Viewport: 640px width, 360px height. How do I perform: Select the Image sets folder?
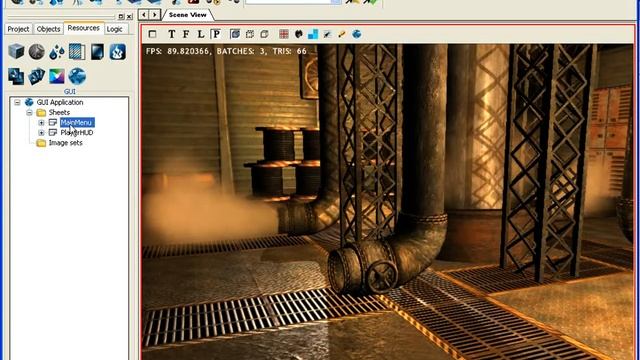[x=65, y=143]
